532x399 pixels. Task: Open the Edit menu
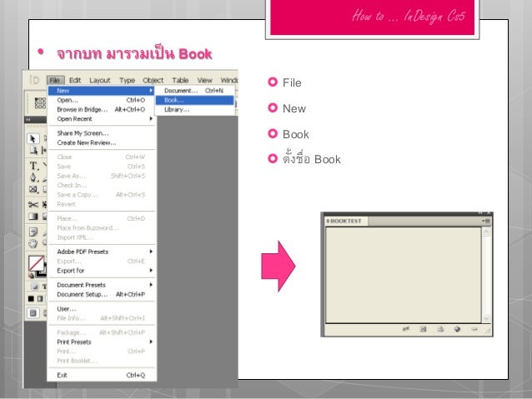(75, 80)
